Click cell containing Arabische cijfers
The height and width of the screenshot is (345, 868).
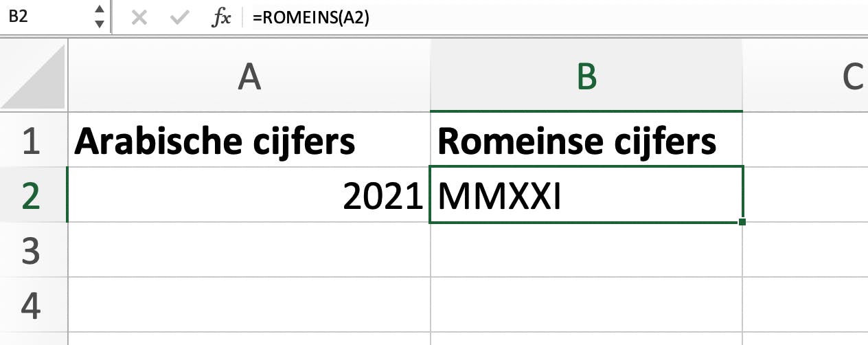click(249, 140)
